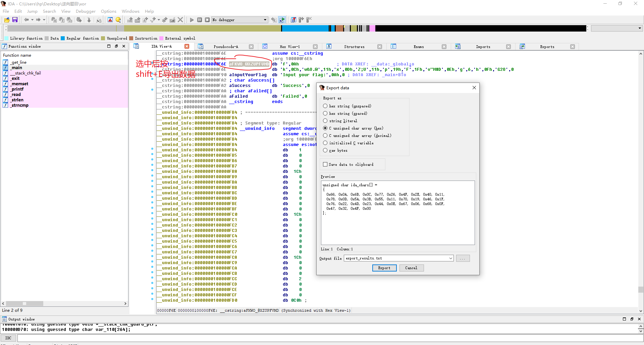
Task: Enable Save data to clipboard checkbox
Action: pyautogui.click(x=325, y=164)
